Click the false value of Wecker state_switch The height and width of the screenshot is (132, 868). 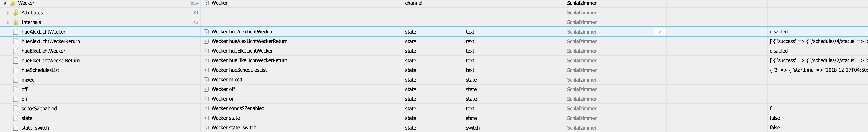(x=775, y=128)
